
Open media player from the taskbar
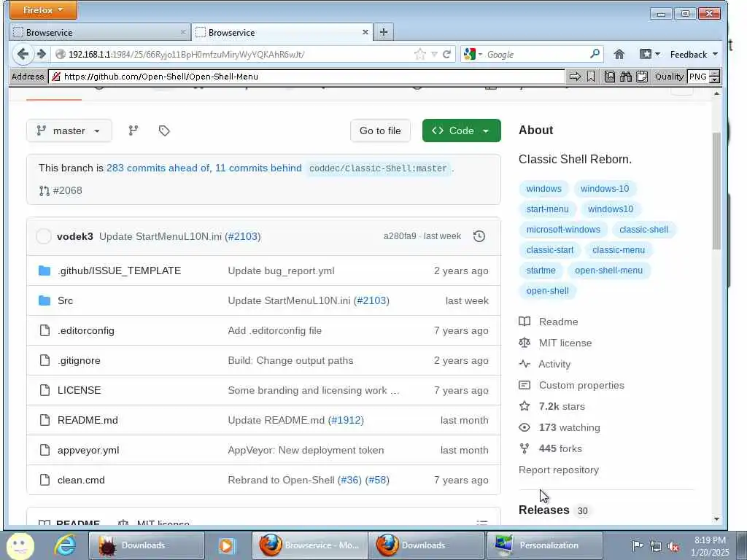point(227,545)
